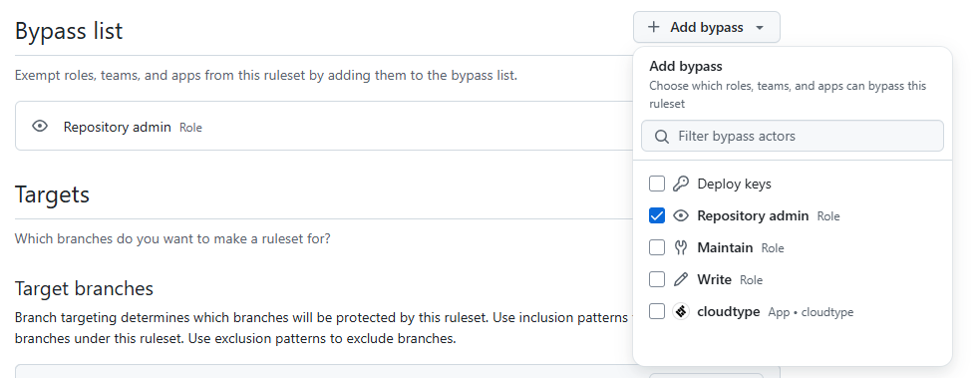Click Repository admin text in Bypass list
This screenshot has height=378, width=980.
[117, 127]
